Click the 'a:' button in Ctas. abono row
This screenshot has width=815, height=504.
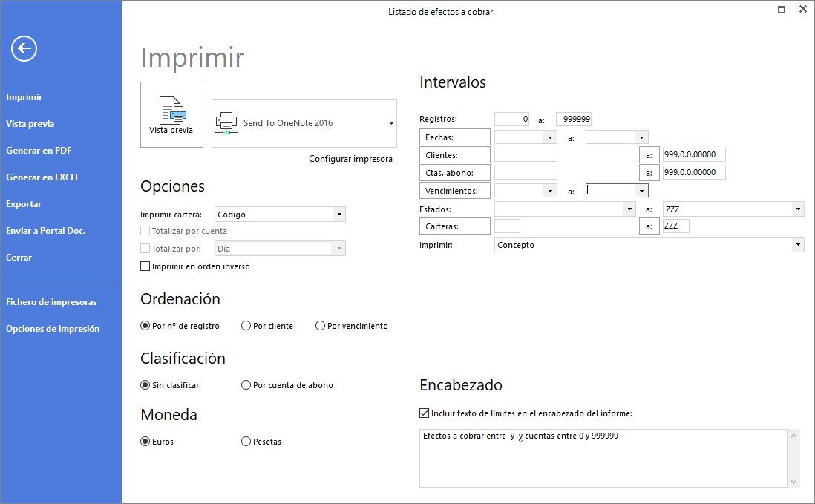649,172
